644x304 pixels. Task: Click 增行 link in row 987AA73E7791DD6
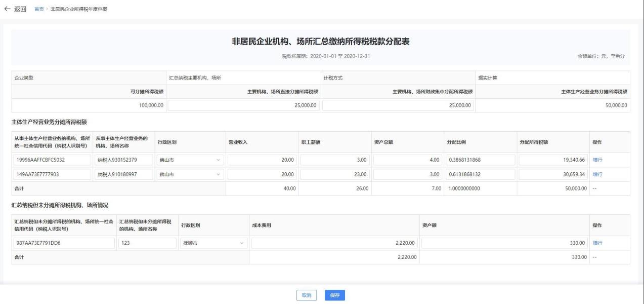(597, 243)
